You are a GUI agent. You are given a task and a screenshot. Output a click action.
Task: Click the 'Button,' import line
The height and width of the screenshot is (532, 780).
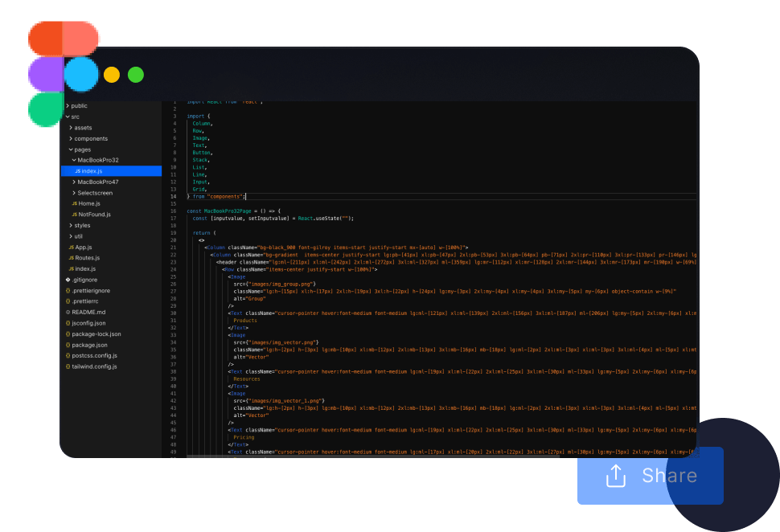pyautogui.click(x=203, y=153)
